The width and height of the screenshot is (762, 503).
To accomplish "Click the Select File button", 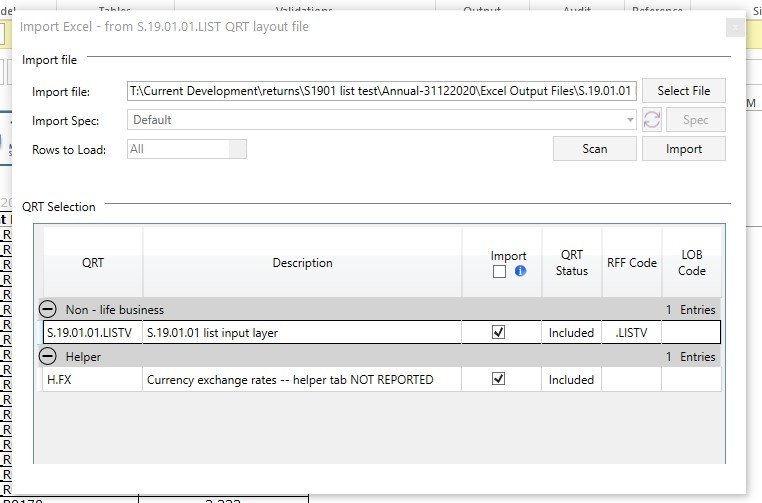I will [x=684, y=90].
